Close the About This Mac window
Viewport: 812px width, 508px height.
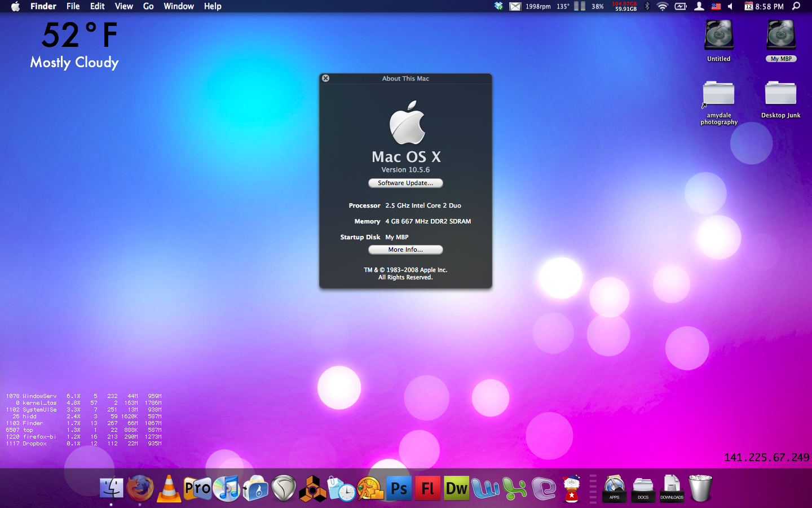click(x=325, y=78)
